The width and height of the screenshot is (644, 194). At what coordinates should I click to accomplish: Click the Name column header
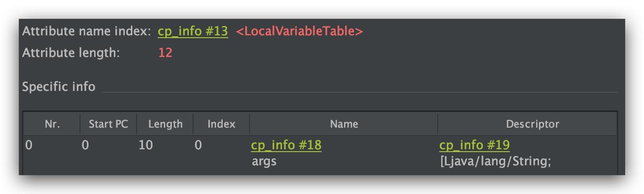[344, 124]
